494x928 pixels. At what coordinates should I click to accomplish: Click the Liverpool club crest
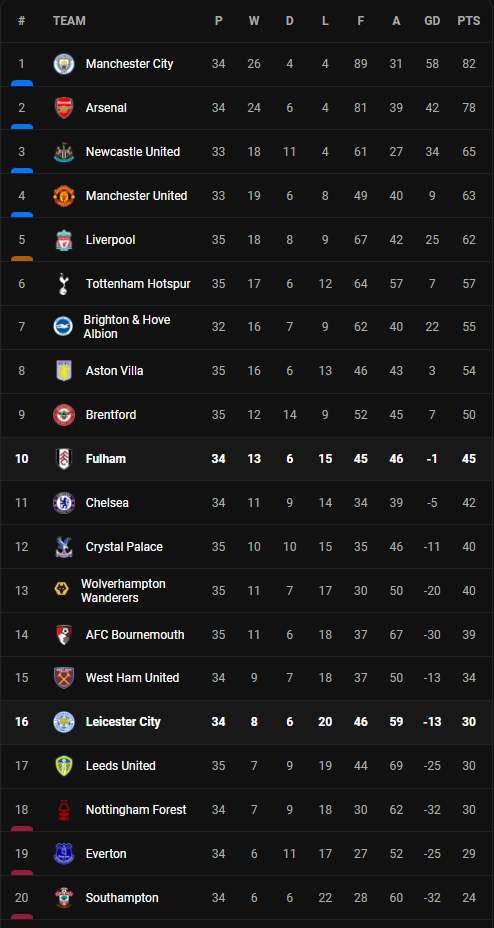(x=63, y=240)
